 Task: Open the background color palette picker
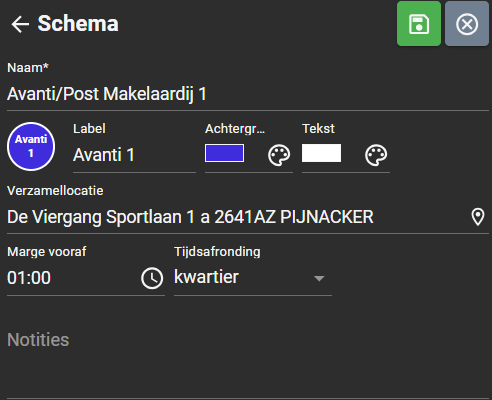pyautogui.click(x=279, y=155)
